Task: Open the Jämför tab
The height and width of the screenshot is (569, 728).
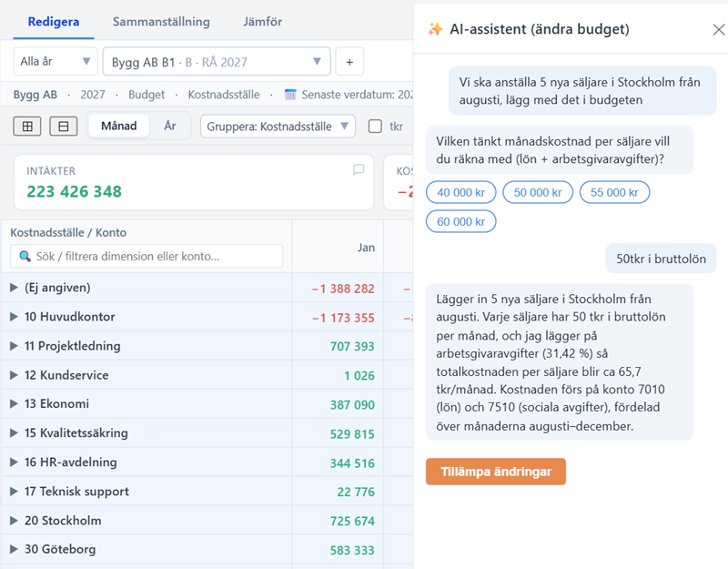Action: pyautogui.click(x=263, y=22)
